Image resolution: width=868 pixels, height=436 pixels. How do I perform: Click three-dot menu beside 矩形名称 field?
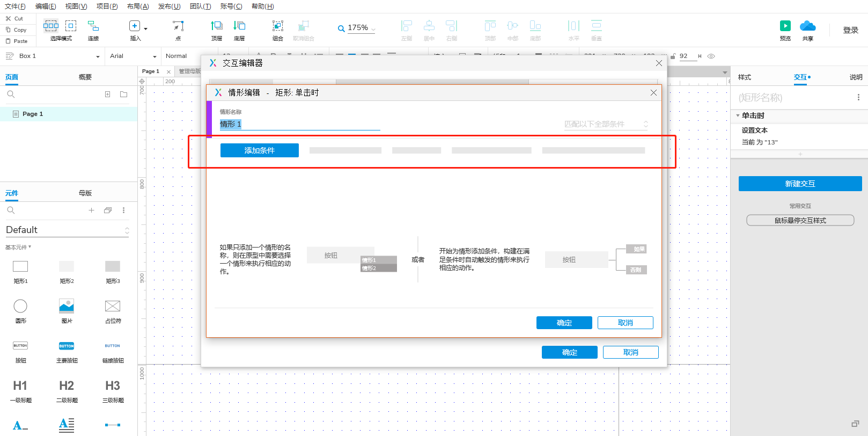pyautogui.click(x=858, y=97)
